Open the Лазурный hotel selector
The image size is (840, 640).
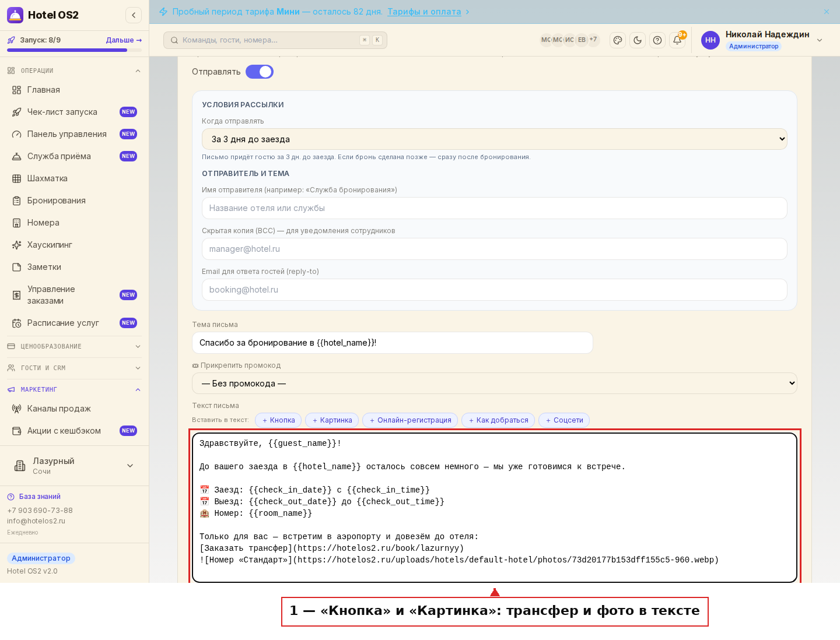[75, 466]
